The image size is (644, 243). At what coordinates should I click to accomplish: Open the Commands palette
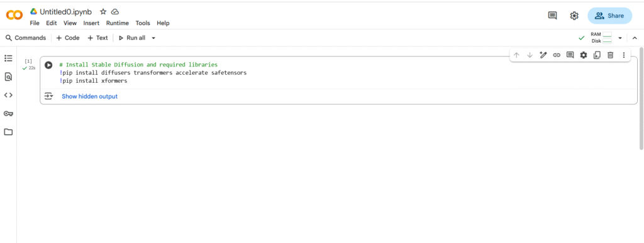[25, 38]
